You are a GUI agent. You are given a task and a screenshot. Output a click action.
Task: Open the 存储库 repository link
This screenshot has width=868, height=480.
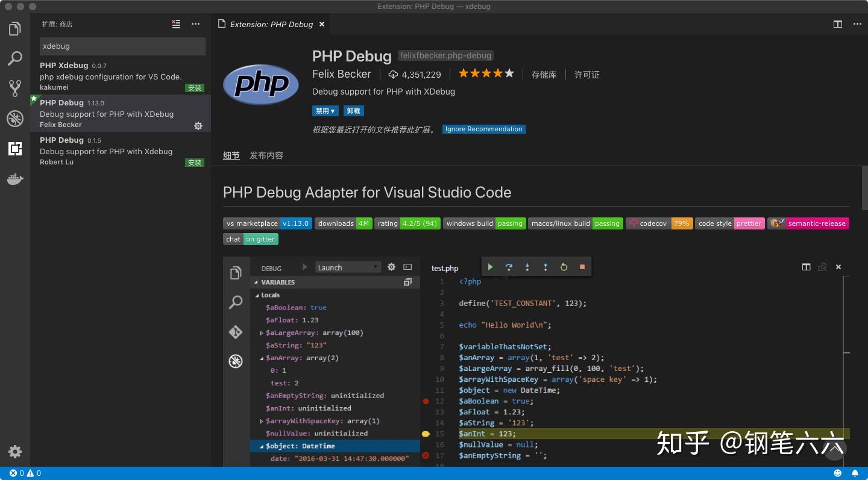pyautogui.click(x=544, y=75)
